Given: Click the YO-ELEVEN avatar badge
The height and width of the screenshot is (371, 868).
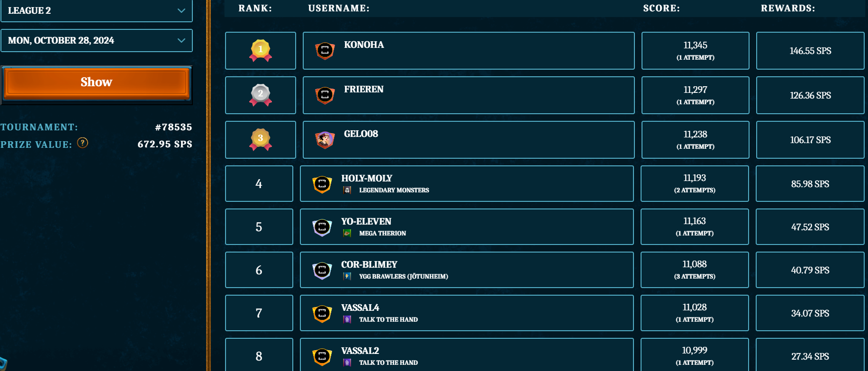Looking at the screenshot, I should pyautogui.click(x=322, y=227).
